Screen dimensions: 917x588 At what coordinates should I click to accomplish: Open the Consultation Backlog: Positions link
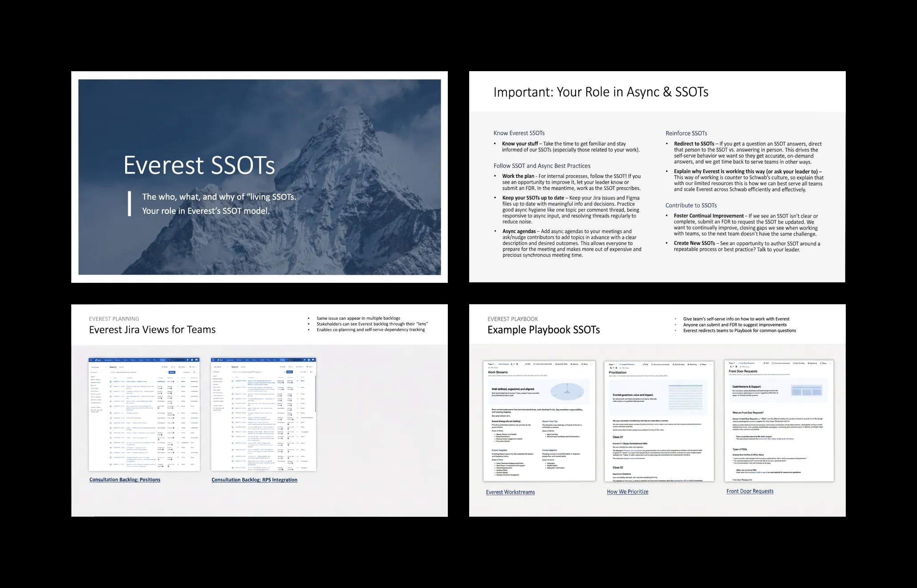125,479
